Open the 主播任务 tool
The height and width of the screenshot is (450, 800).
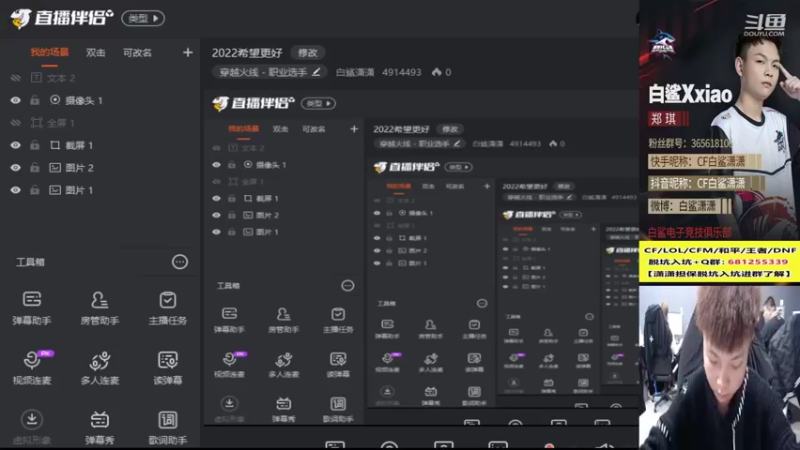pyautogui.click(x=167, y=307)
